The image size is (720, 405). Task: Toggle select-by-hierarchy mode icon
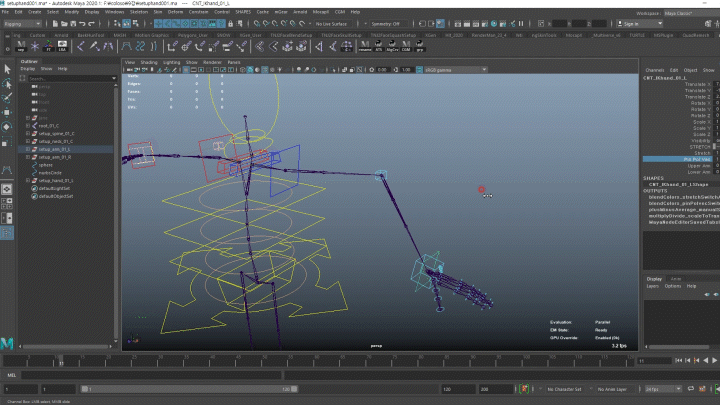[118, 23]
